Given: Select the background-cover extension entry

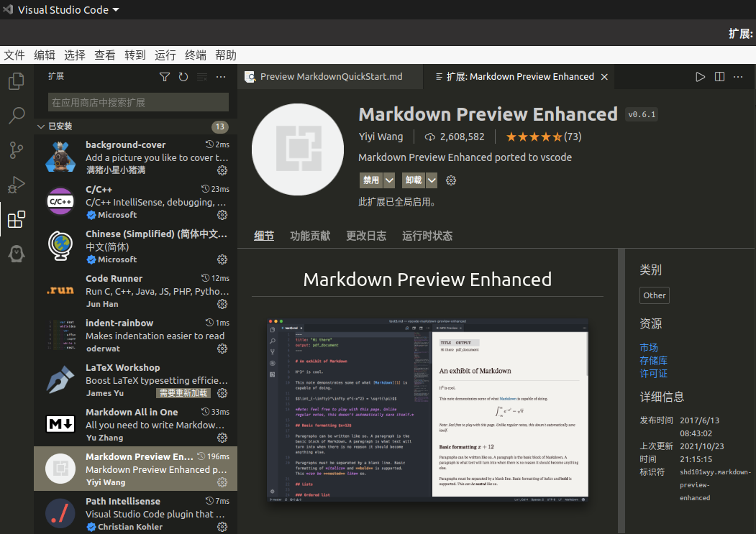Looking at the screenshot, I should click(135, 157).
